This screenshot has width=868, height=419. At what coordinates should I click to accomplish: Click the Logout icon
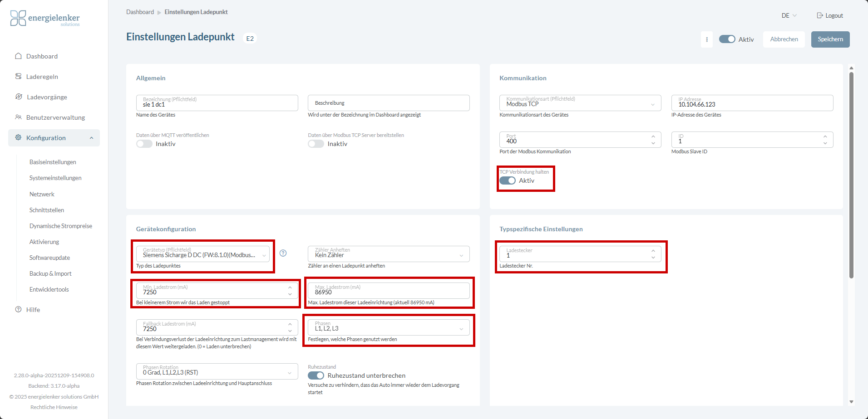pyautogui.click(x=820, y=15)
